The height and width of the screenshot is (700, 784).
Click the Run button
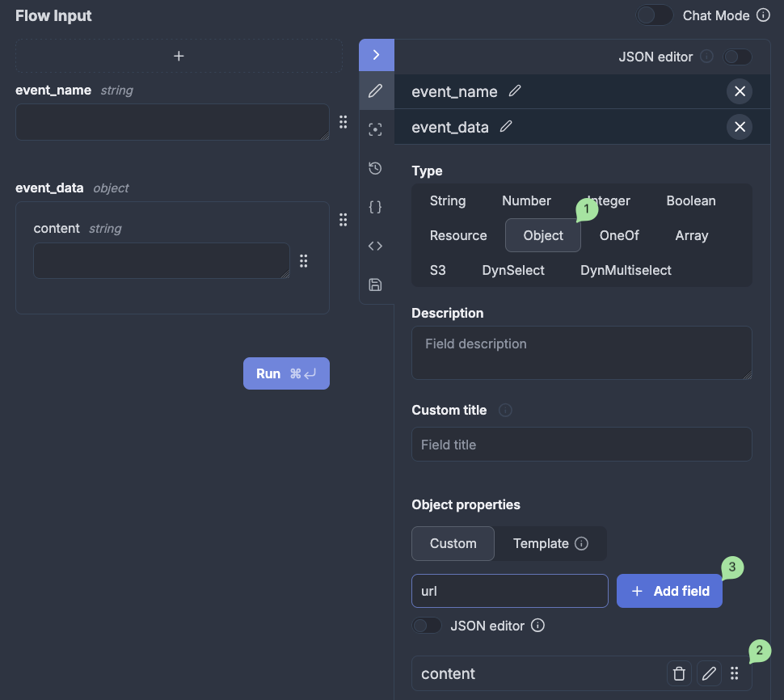pos(286,373)
